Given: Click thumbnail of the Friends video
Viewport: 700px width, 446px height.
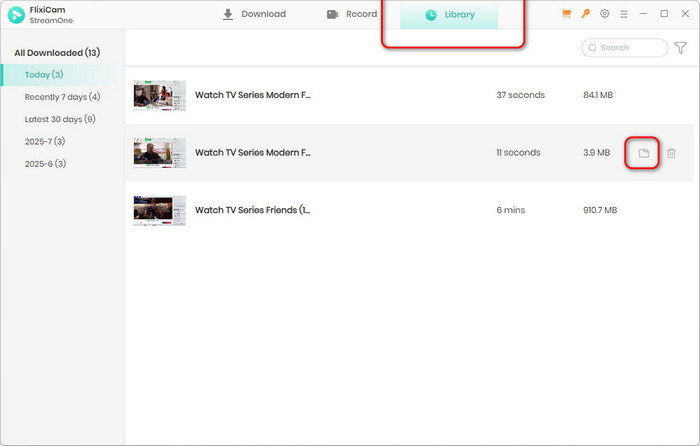Looking at the screenshot, I should click(x=159, y=210).
